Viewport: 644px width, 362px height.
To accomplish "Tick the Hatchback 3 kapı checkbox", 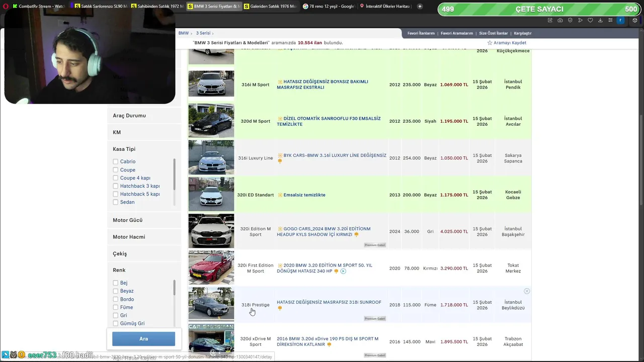I will click(x=116, y=186).
